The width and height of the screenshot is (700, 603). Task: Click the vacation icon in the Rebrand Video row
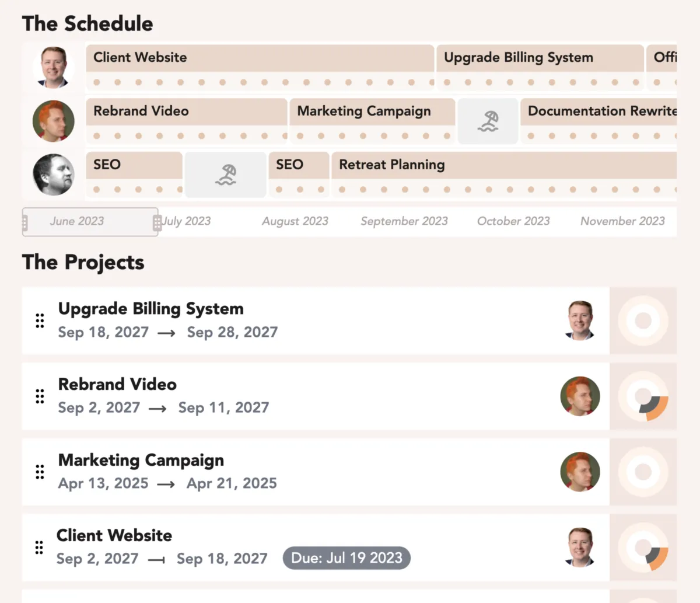pyautogui.click(x=488, y=121)
